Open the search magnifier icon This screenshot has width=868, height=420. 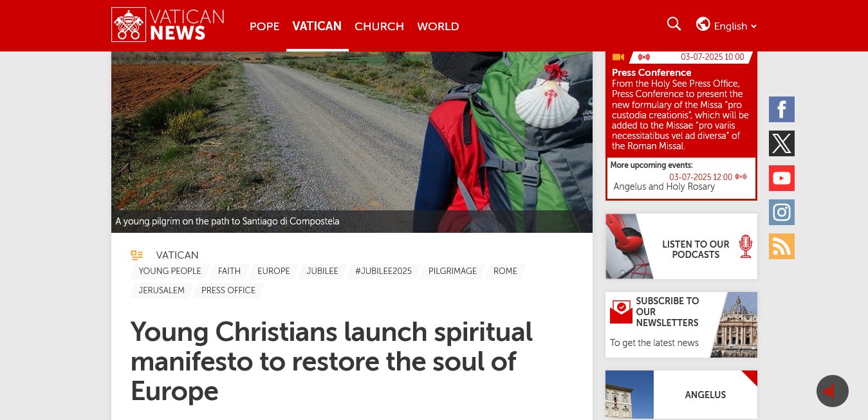[674, 24]
